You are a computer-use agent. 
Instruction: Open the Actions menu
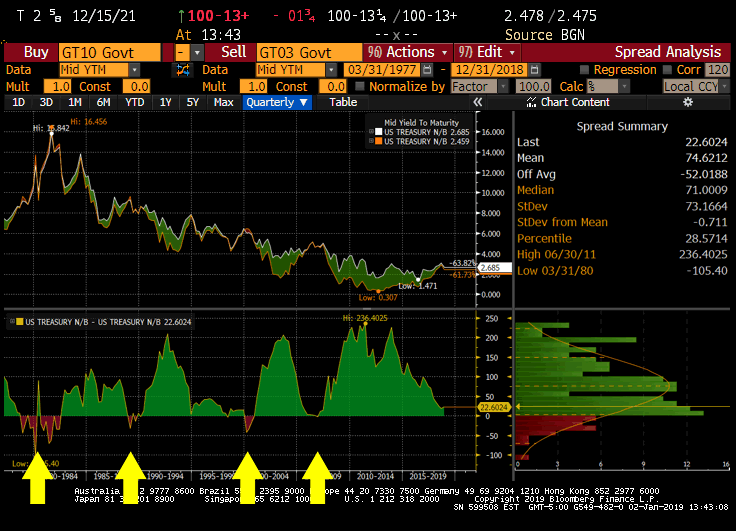click(408, 52)
